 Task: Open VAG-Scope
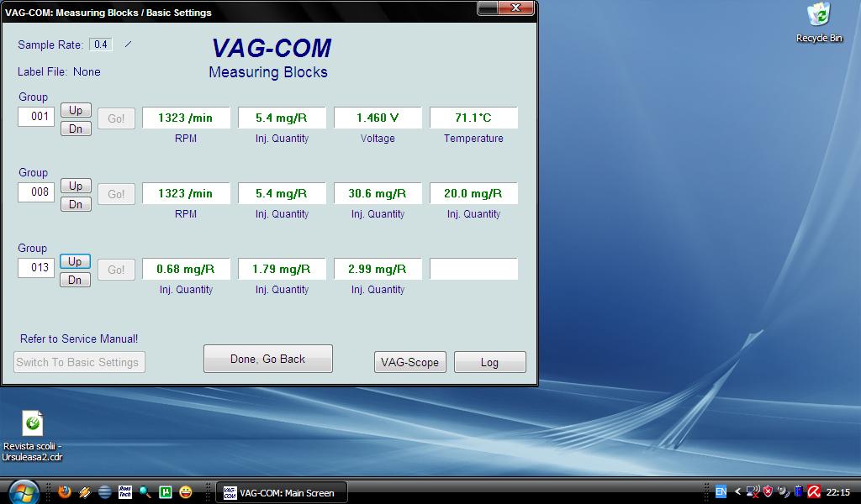coord(410,362)
